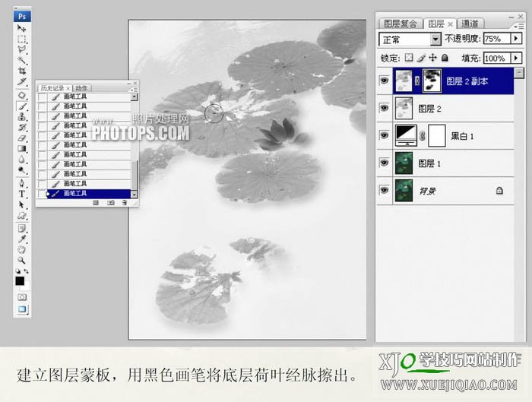Viewport: 532px width, 402px height.
Task: Hide the 黑白 1 adjustment layer
Action: [x=384, y=136]
